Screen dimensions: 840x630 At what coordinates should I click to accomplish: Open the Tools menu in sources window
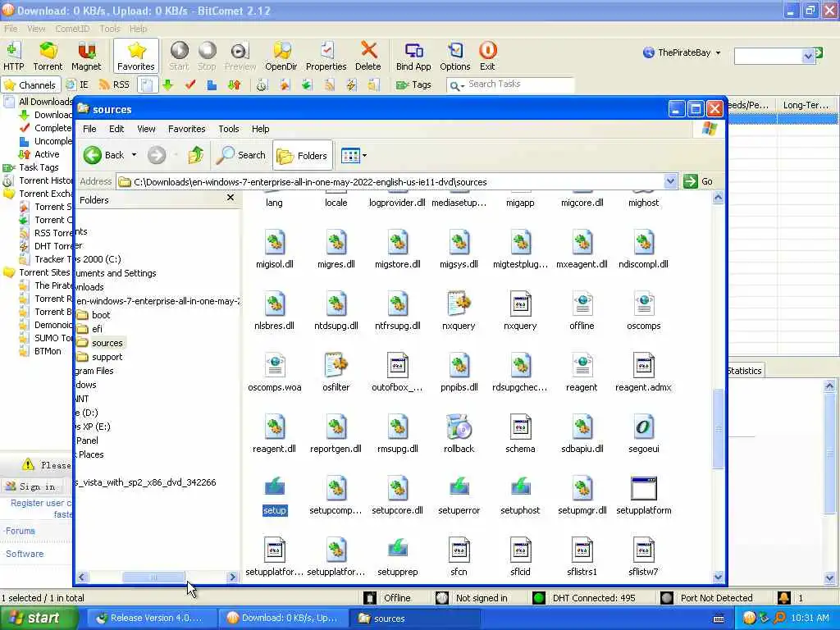tap(229, 129)
